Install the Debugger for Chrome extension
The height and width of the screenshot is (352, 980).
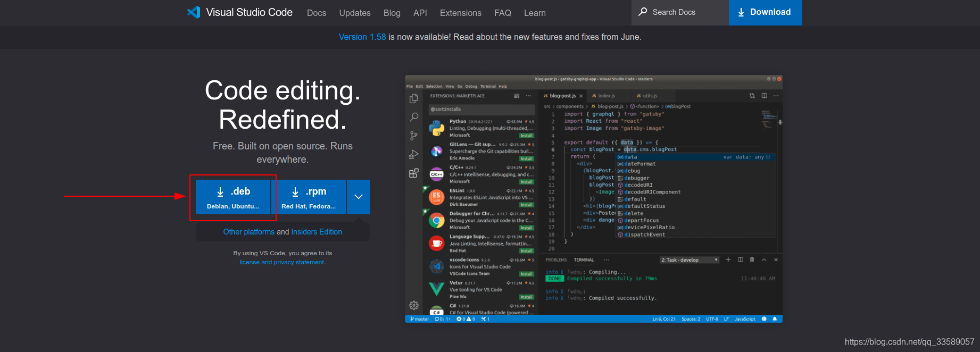click(527, 228)
